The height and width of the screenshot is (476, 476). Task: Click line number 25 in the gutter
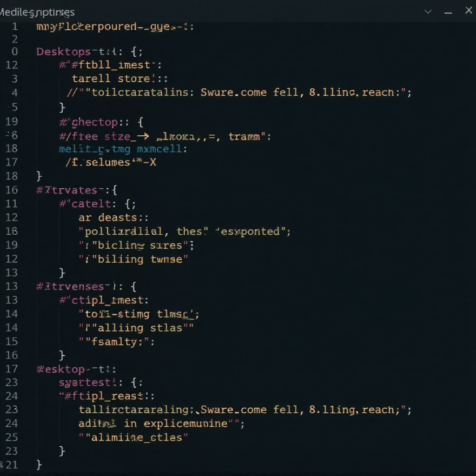coord(12,437)
